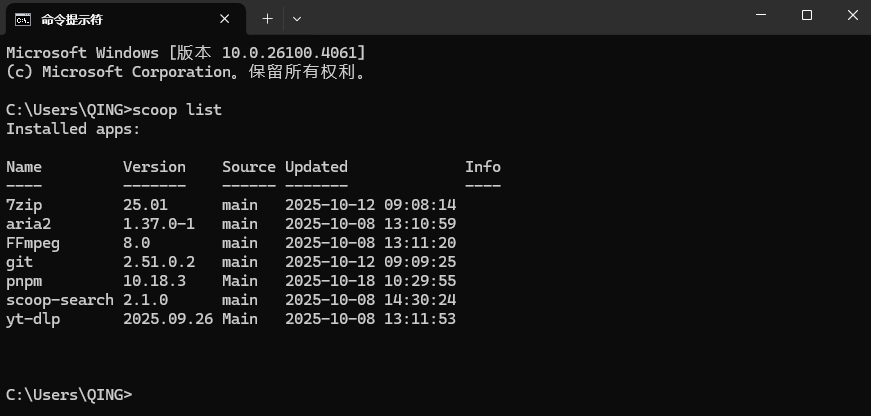871x416 pixels.
Task: Click the Name column header
Action: [x=24, y=167]
